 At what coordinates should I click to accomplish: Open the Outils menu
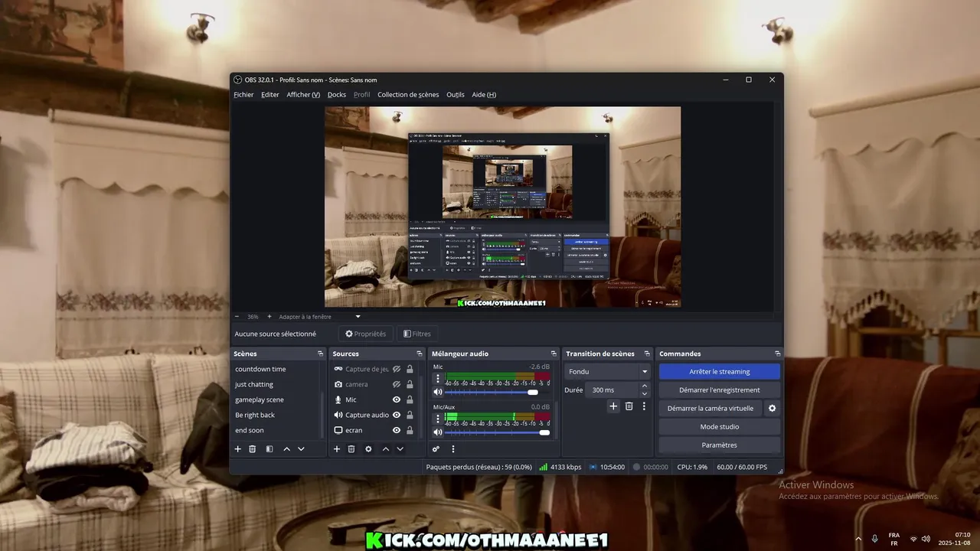(x=456, y=95)
